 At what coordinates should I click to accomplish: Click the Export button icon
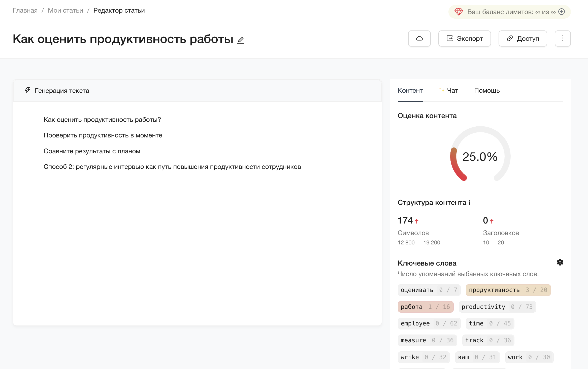tap(448, 38)
